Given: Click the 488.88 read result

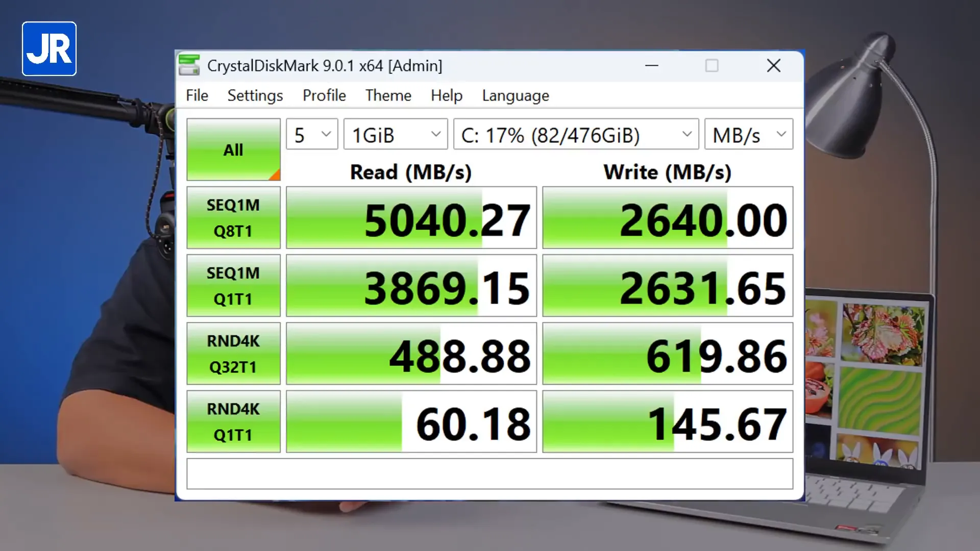Looking at the screenshot, I should click(x=411, y=354).
